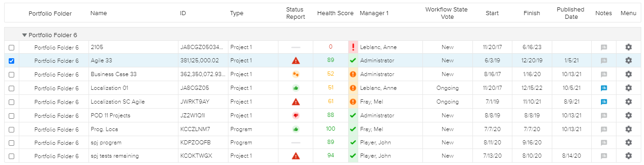
Task: Open gear menu for Business Case 33
Action: (x=628, y=74)
